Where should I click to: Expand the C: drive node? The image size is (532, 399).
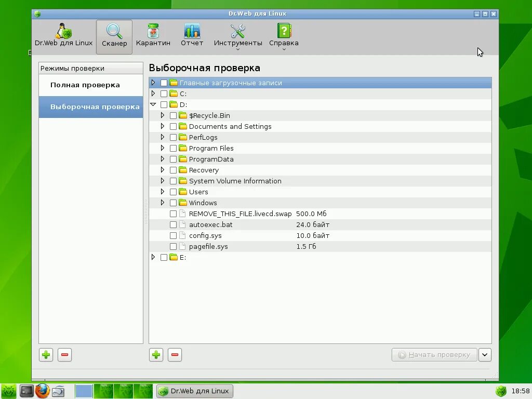[153, 94]
